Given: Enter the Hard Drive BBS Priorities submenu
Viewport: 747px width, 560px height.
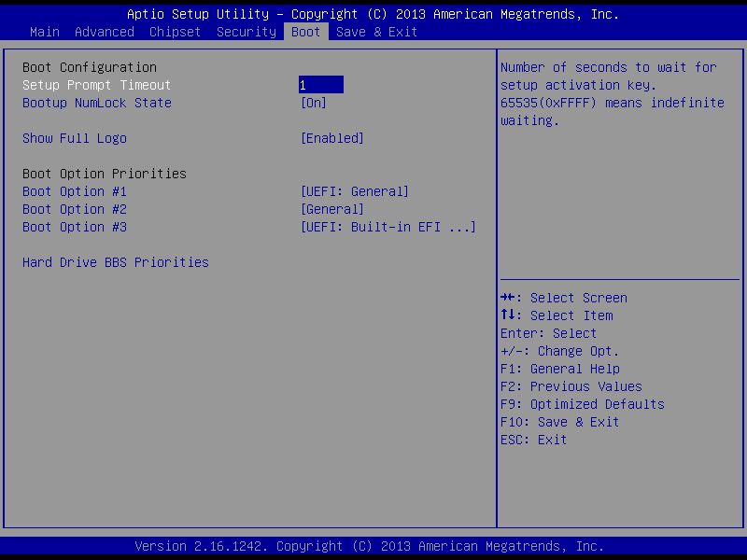Looking at the screenshot, I should click(x=116, y=262).
